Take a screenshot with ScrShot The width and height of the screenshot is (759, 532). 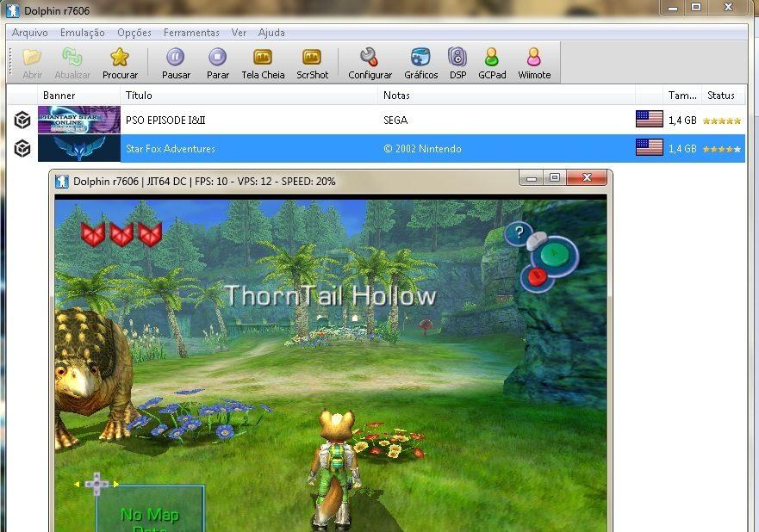click(312, 64)
